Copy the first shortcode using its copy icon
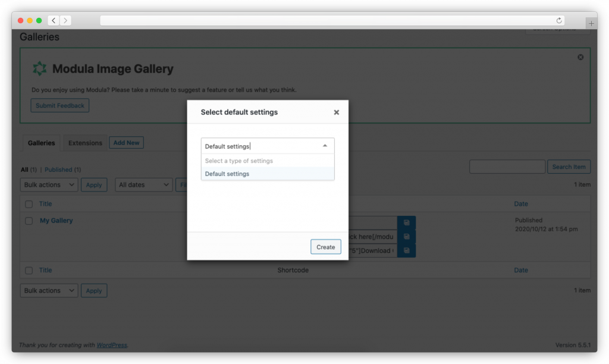The width and height of the screenshot is (609, 364). click(406, 222)
